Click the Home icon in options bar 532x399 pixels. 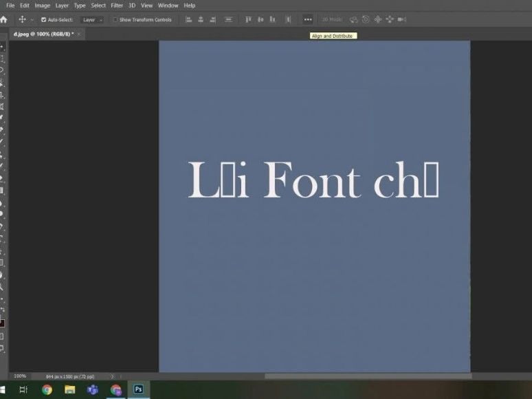point(3,19)
